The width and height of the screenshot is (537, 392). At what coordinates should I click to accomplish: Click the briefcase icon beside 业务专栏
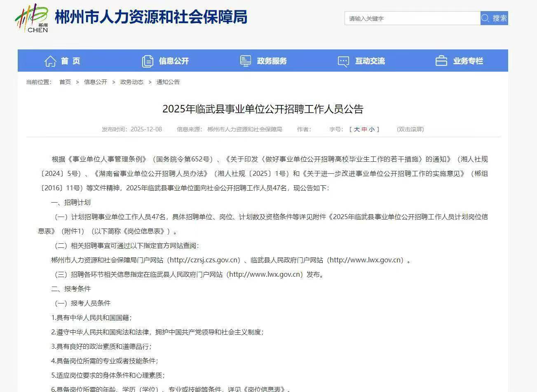(x=441, y=61)
